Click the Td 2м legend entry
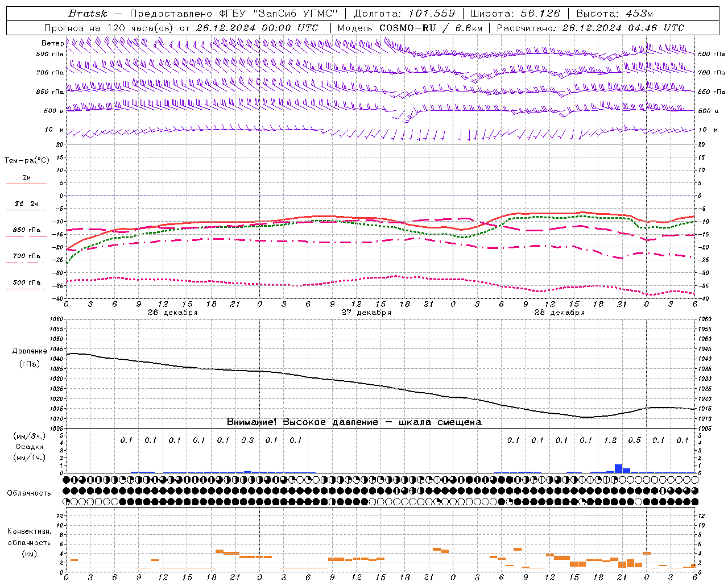This screenshot has width=728, height=582. [x=27, y=203]
